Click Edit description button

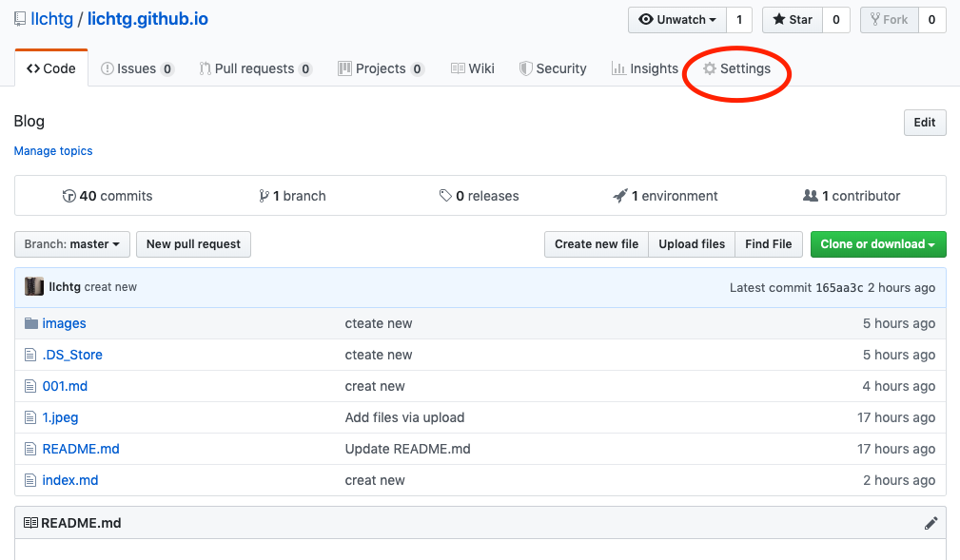(925, 123)
